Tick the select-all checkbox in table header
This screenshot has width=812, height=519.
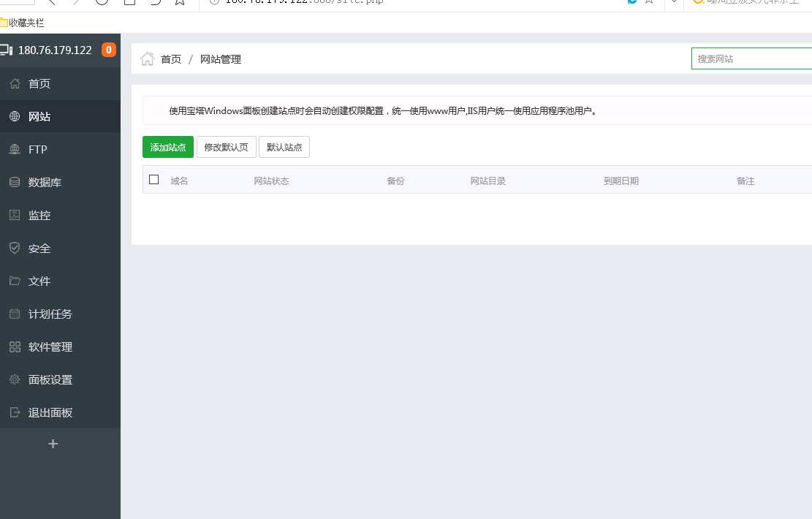[x=153, y=179]
